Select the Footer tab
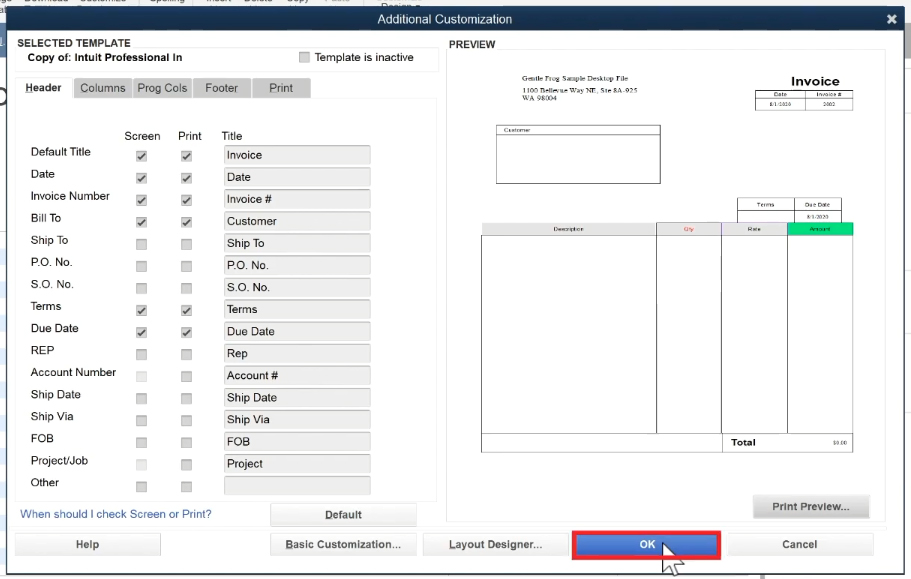Image resolution: width=911 pixels, height=579 pixels. point(221,88)
